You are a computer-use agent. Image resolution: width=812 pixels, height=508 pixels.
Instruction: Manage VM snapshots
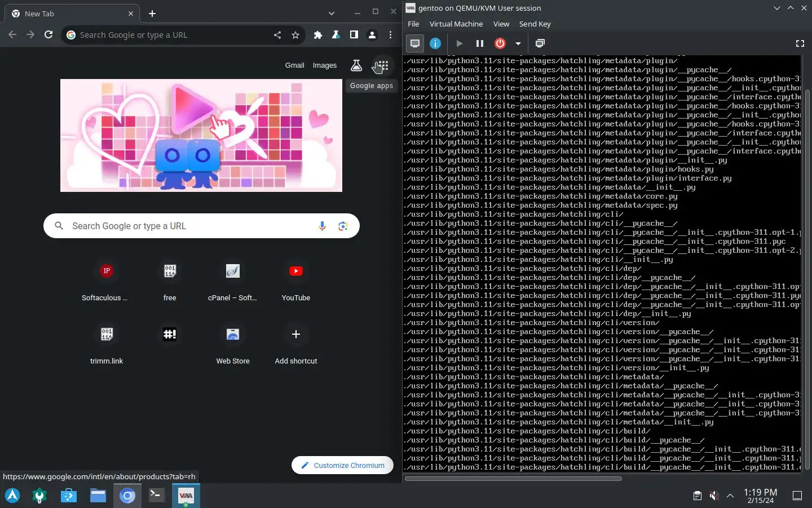(x=540, y=43)
